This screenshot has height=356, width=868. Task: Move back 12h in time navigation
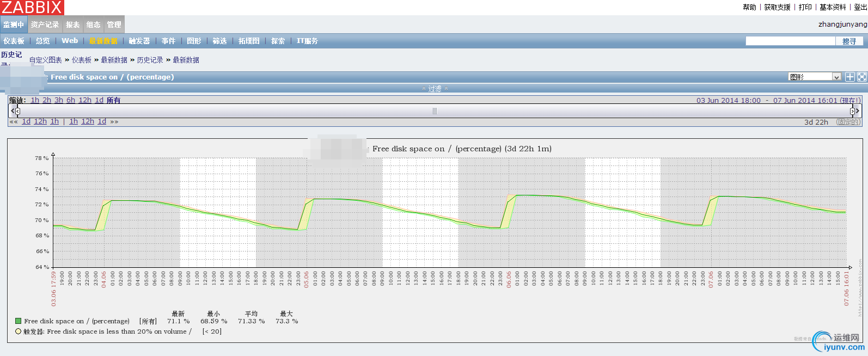pos(40,121)
